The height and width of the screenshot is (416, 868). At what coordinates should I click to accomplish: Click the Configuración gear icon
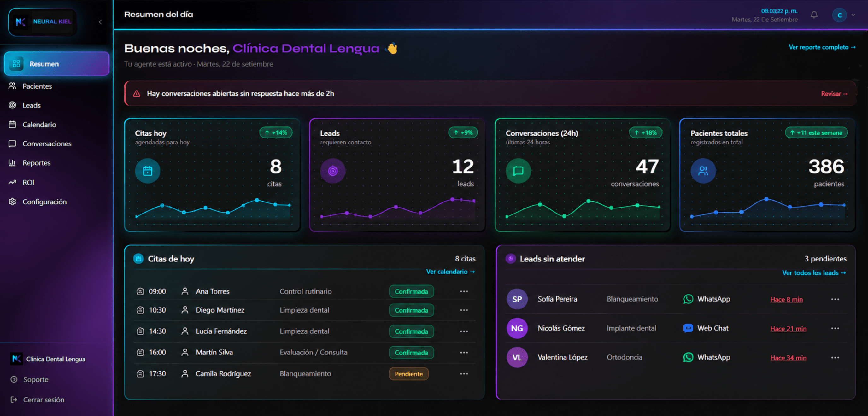[13, 202]
